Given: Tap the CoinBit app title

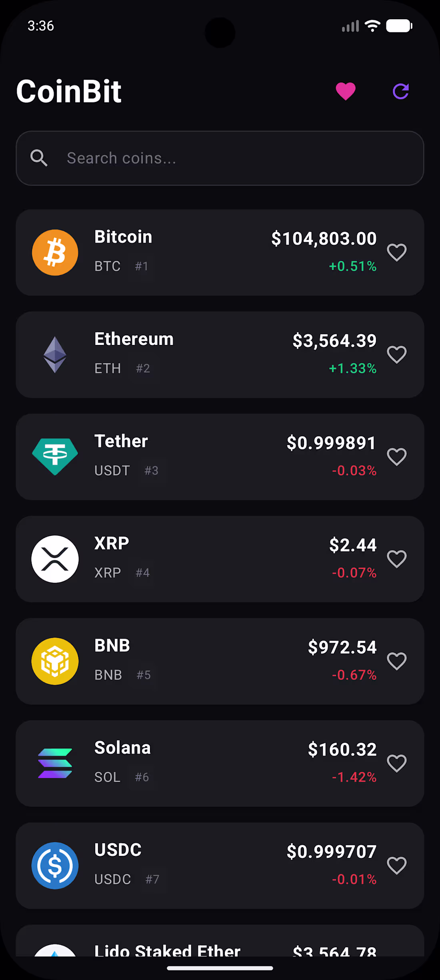Looking at the screenshot, I should pyautogui.click(x=69, y=91).
